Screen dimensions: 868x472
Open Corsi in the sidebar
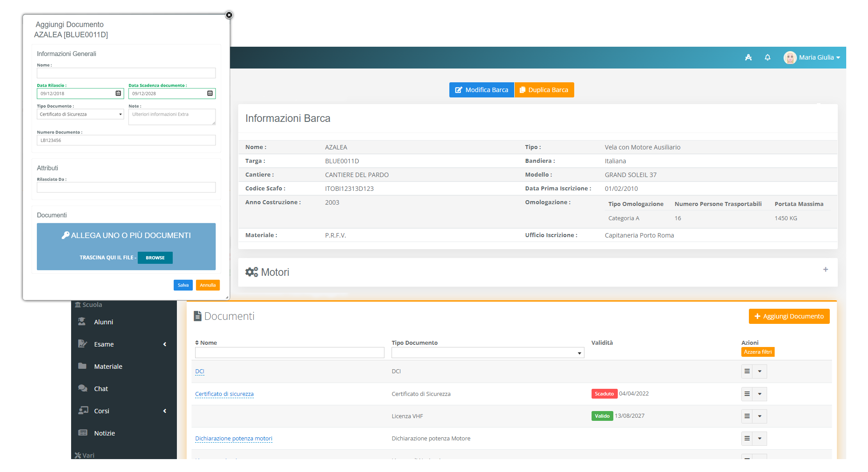pos(102,411)
